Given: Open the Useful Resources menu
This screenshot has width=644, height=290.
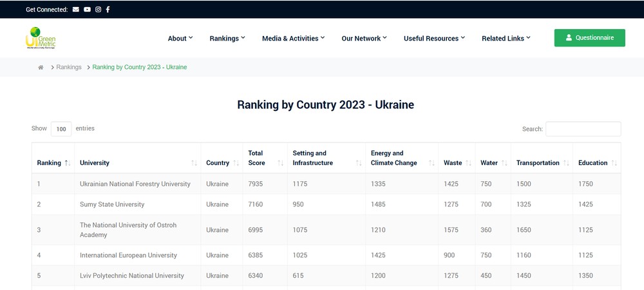Looking at the screenshot, I should click(x=434, y=39).
